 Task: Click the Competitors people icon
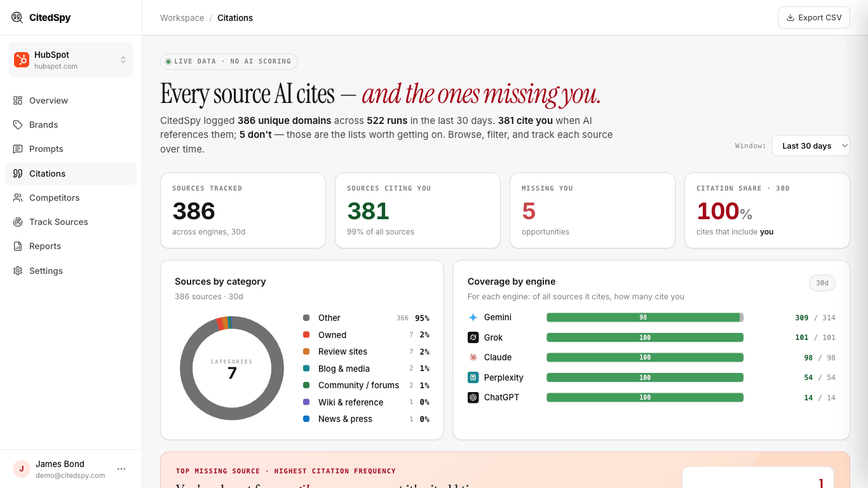(18, 198)
